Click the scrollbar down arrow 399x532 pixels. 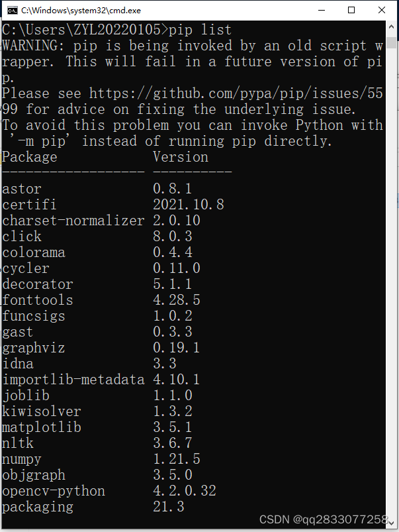point(390,523)
